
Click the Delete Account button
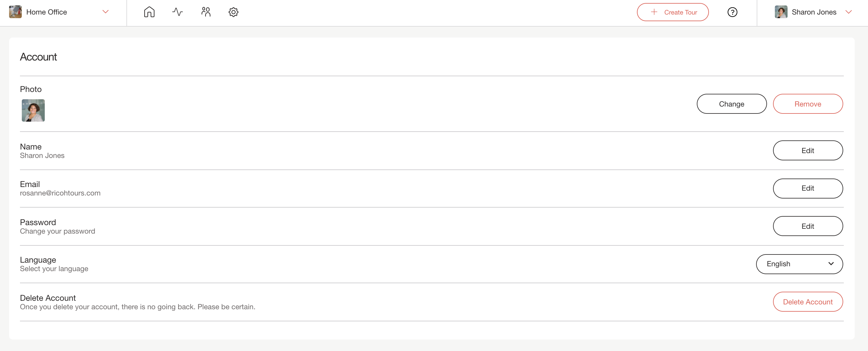point(808,302)
